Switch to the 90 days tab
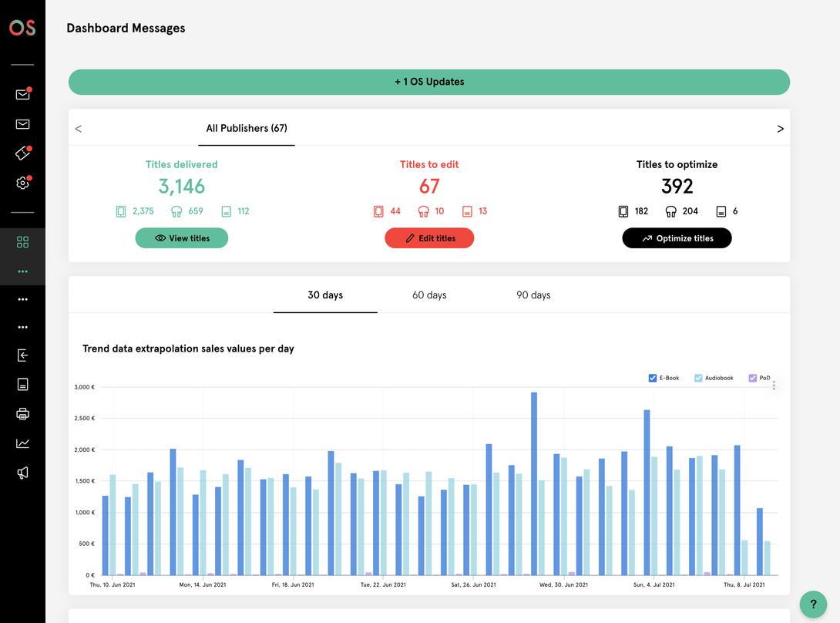The image size is (840, 623). 533,295
